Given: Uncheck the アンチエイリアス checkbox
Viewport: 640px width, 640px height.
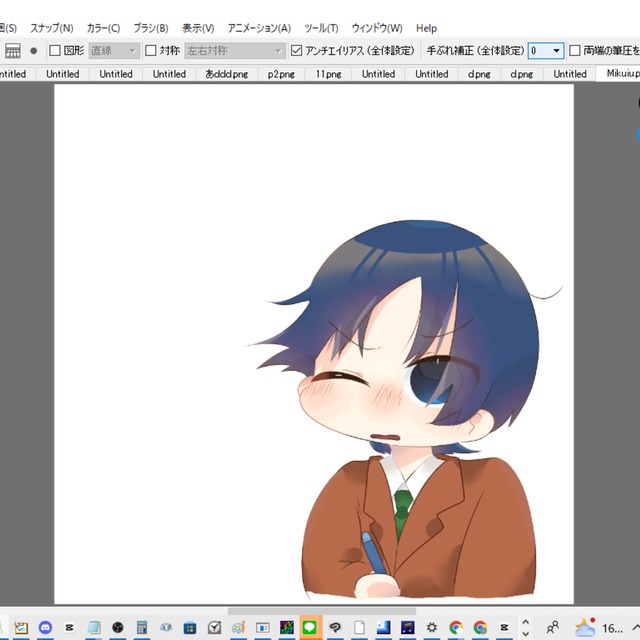Looking at the screenshot, I should (x=296, y=50).
